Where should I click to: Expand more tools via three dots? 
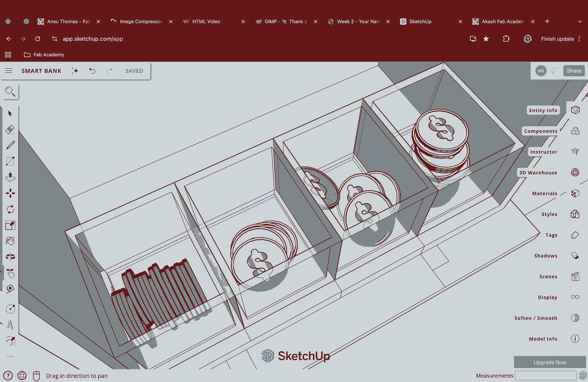point(10,357)
